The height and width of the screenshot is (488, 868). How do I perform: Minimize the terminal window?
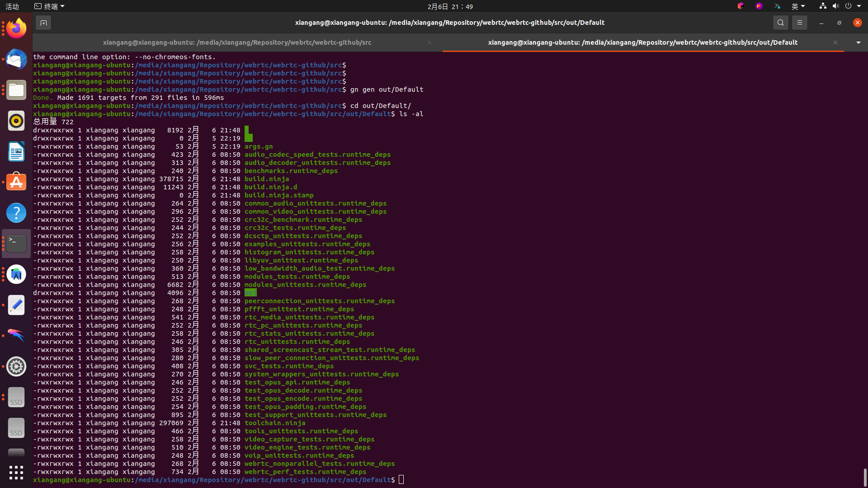click(821, 23)
